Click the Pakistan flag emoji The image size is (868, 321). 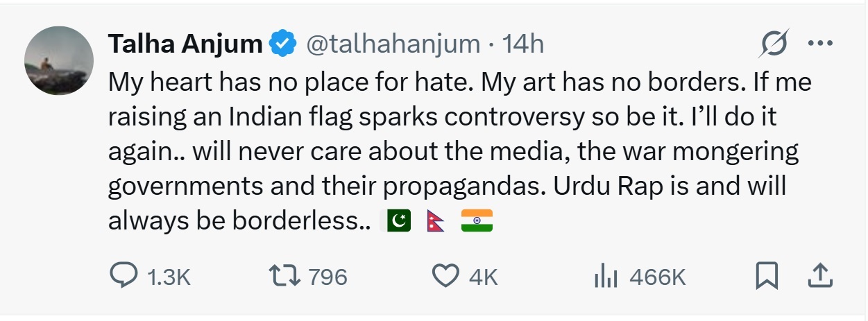point(398,220)
